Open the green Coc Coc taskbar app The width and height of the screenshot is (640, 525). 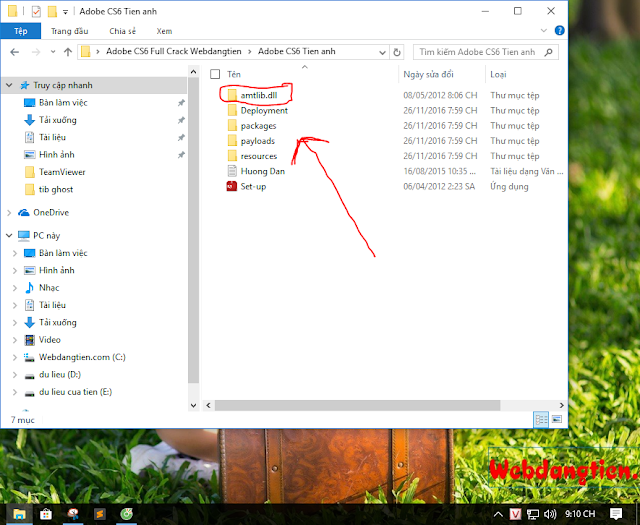[126, 514]
